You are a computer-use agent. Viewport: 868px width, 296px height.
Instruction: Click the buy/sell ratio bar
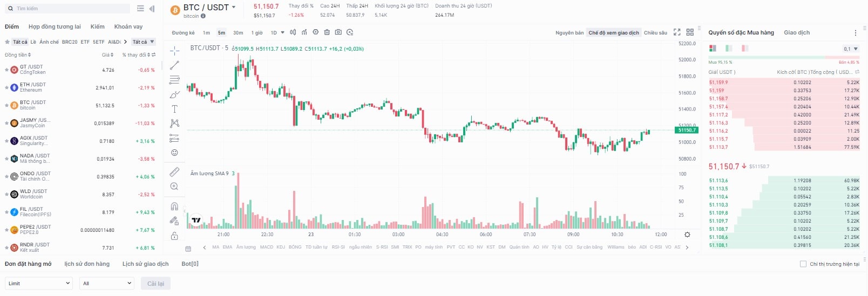click(x=784, y=57)
